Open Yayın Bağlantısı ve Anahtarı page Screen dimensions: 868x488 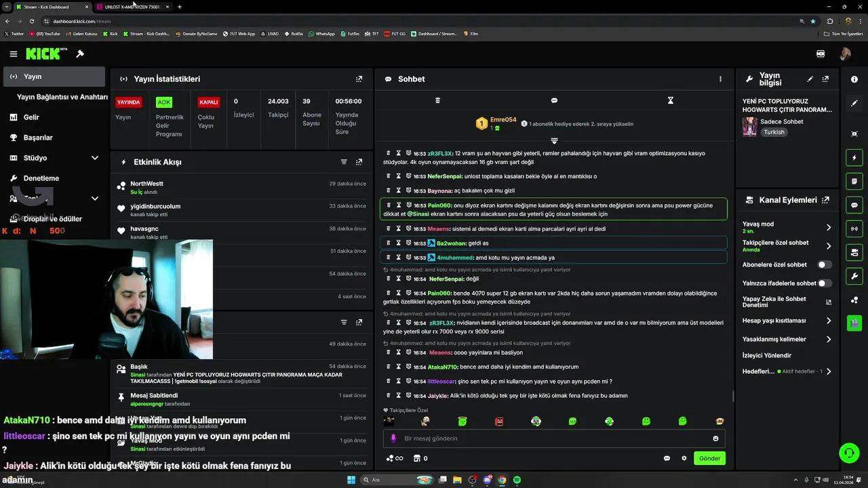click(x=62, y=97)
